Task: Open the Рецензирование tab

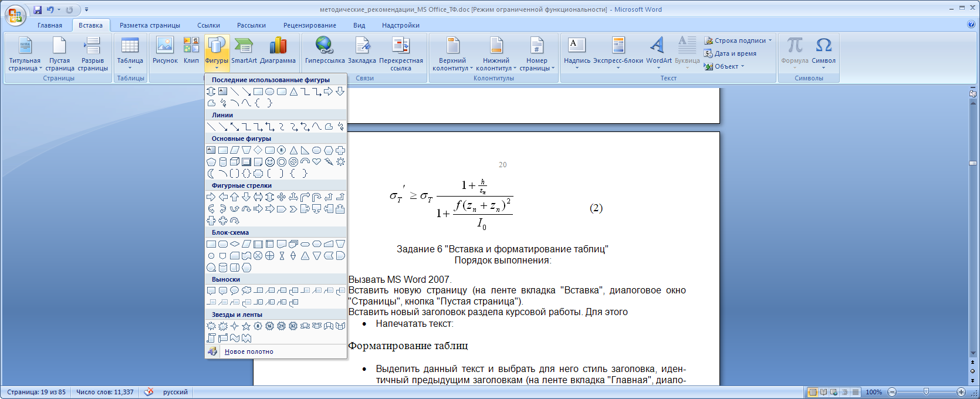Action: click(x=310, y=25)
